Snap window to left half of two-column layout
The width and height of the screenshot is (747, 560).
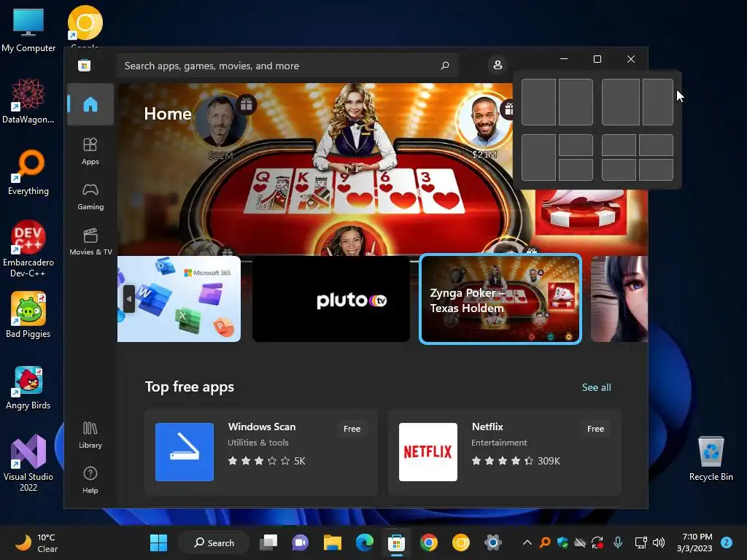coord(539,102)
